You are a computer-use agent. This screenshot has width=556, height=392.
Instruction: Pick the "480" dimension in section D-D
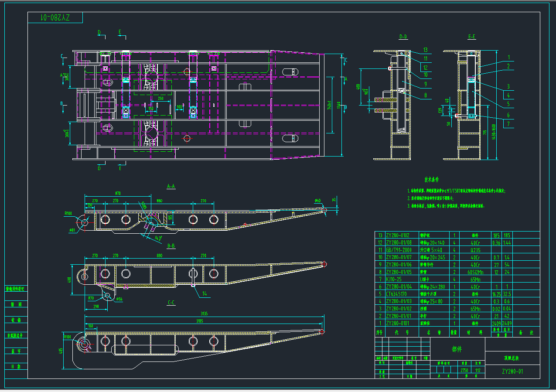coord(359,87)
